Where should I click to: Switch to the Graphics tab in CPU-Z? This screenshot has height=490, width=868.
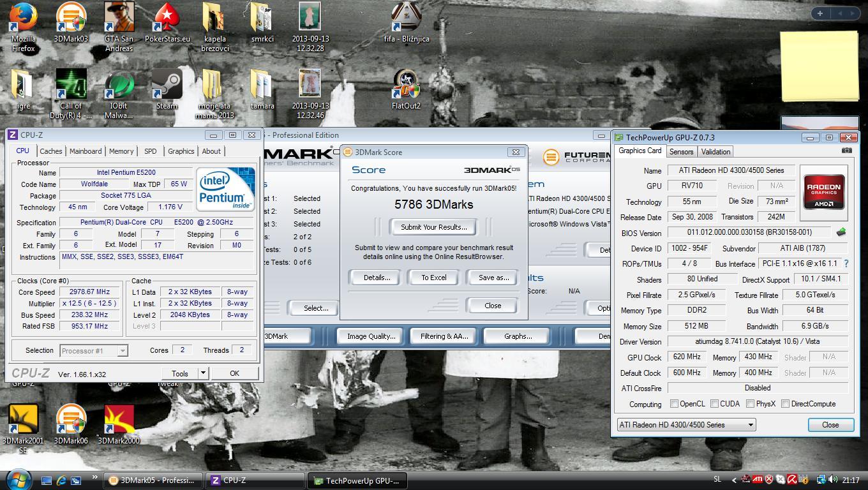tap(181, 151)
